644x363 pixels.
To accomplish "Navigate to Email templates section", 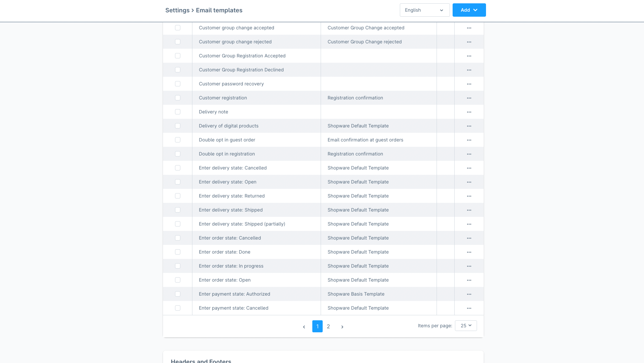I will 220,10.
